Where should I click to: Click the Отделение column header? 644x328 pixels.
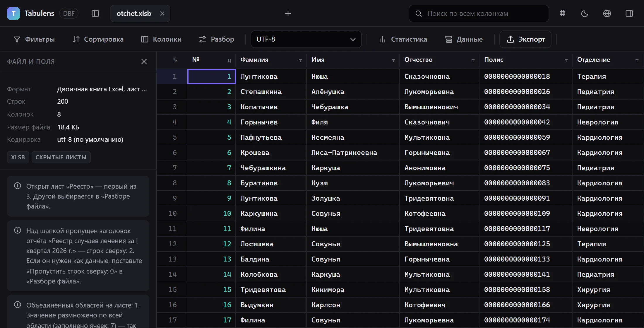pyautogui.click(x=608, y=60)
